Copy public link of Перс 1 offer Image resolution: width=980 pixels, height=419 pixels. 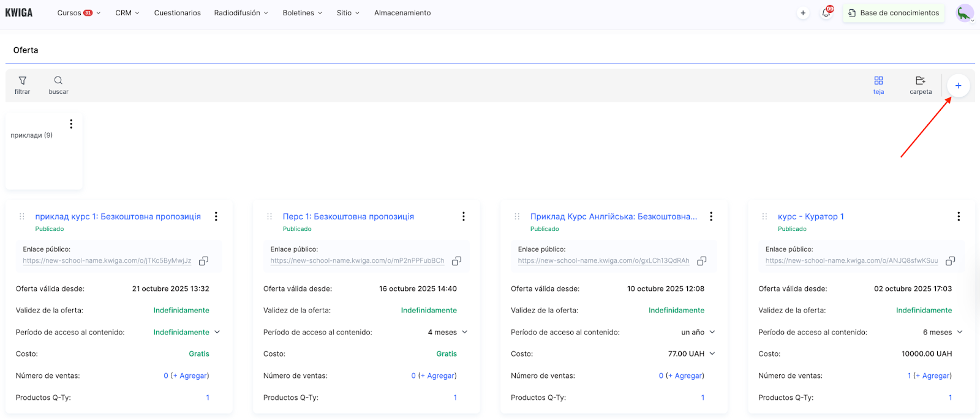tap(456, 261)
